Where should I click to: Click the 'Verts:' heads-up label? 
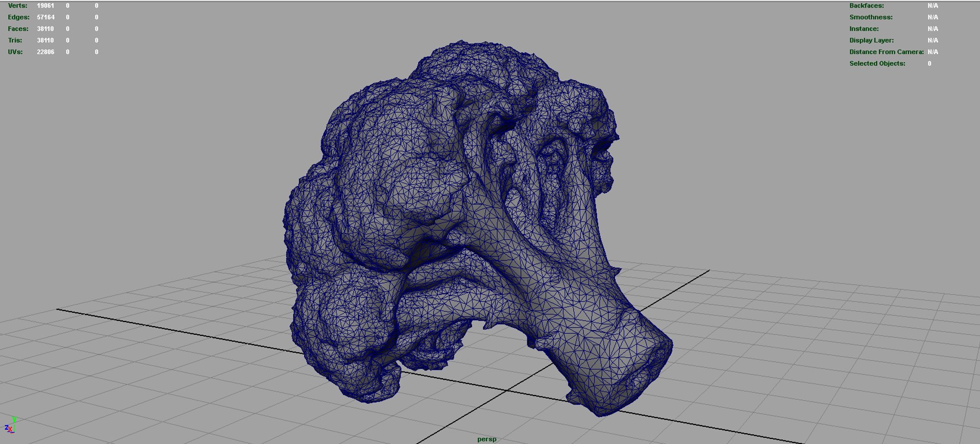(17, 6)
